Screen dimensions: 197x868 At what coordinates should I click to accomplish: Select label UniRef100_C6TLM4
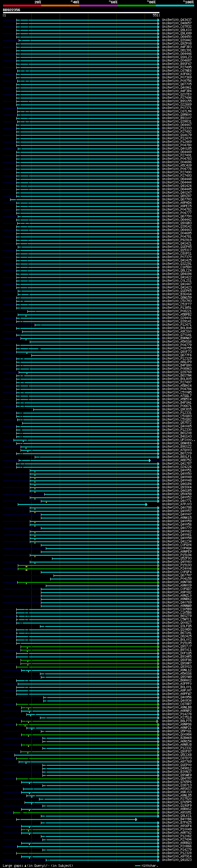pos(176,111)
